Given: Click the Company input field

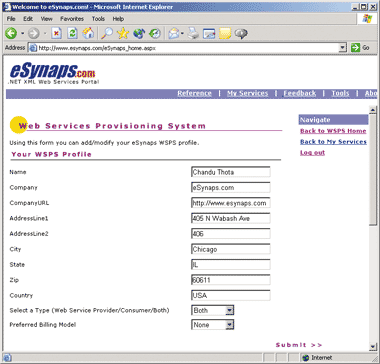Looking at the screenshot, I should coord(231,187).
